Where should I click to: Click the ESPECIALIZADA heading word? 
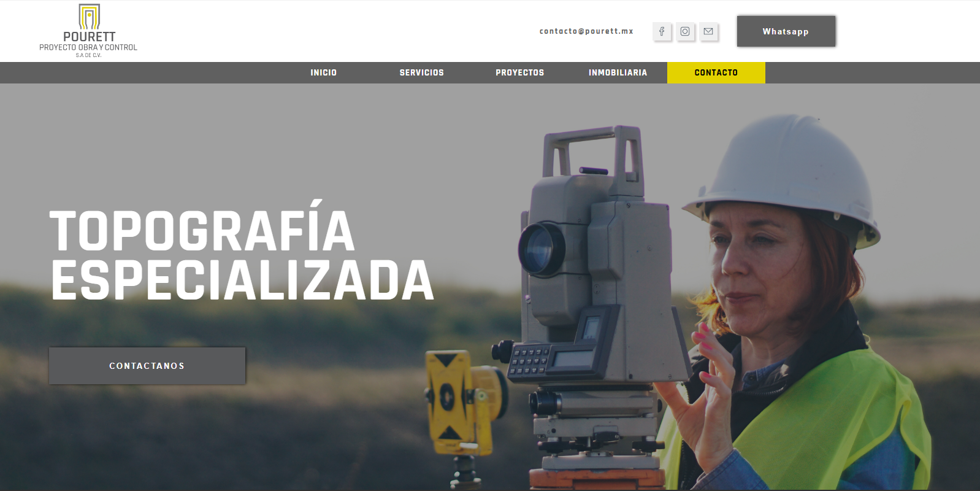pyautogui.click(x=242, y=281)
